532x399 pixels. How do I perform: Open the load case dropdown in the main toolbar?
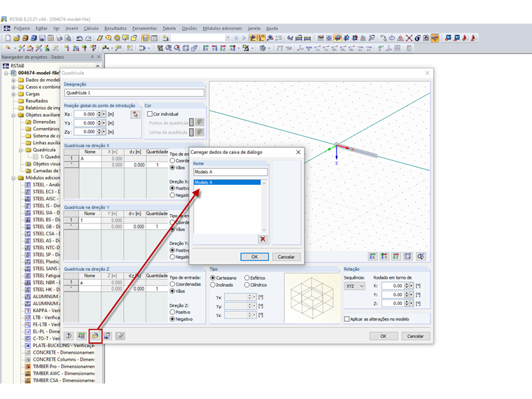(x=227, y=38)
